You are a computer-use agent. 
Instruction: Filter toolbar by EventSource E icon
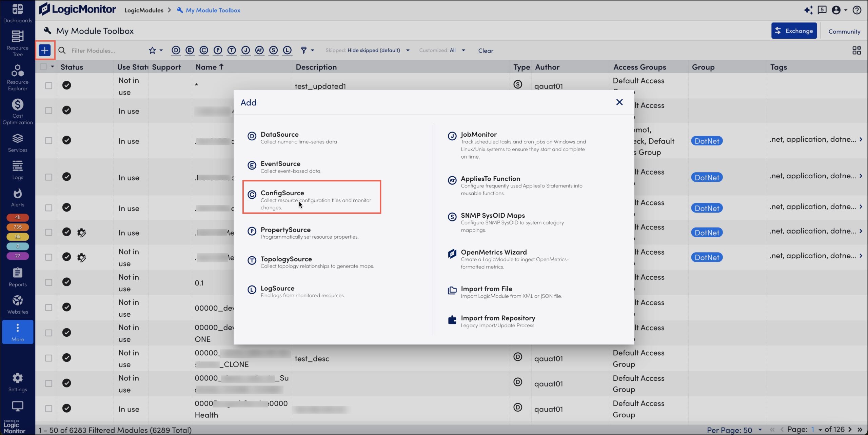point(190,50)
